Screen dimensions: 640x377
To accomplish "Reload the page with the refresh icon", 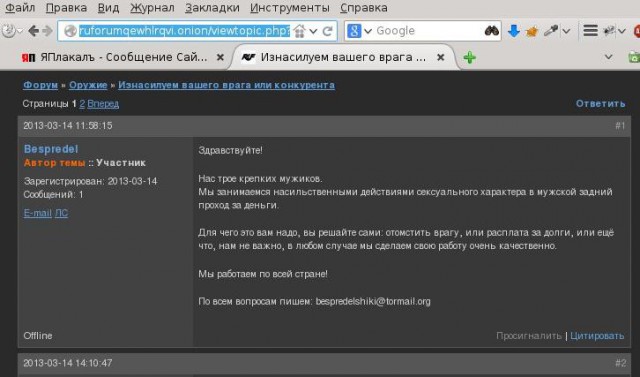I will tap(327, 31).
